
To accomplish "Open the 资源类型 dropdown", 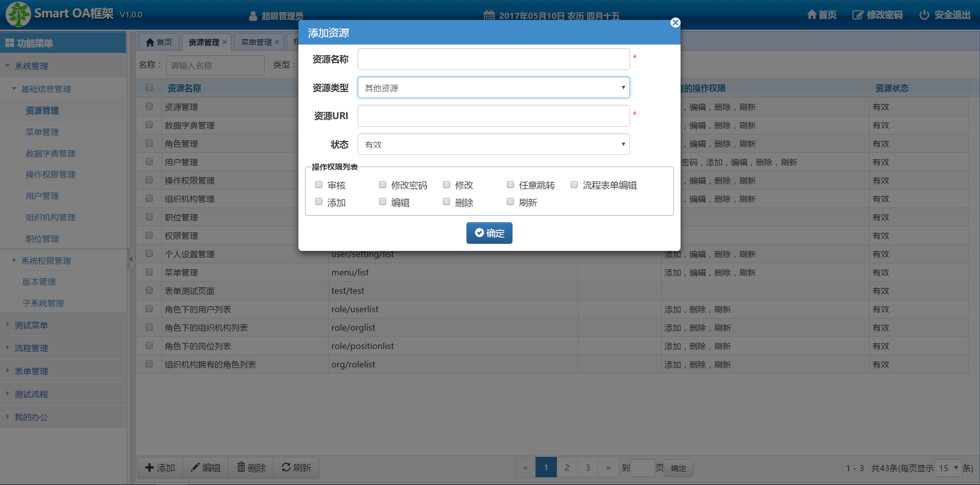I will (x=493, y=87).
